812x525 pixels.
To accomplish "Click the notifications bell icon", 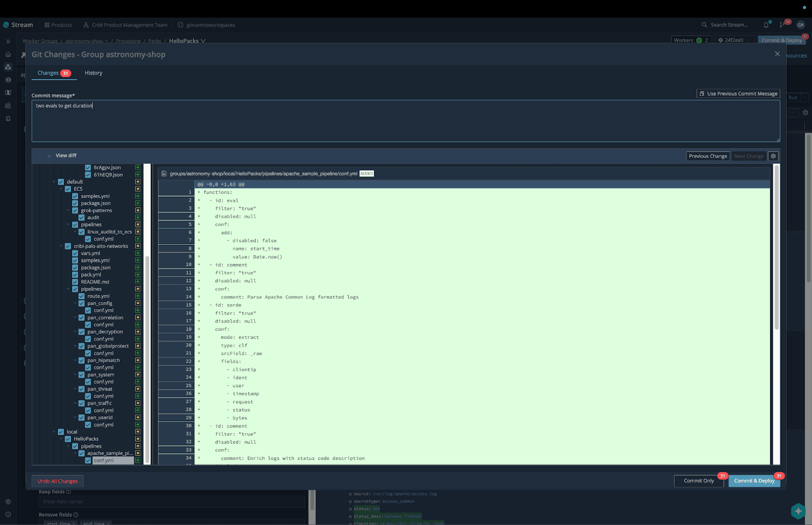I will 766,25.
